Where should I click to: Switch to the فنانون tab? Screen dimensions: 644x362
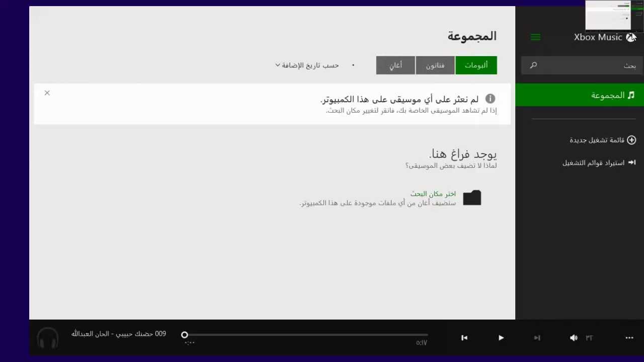coord(435,65)
